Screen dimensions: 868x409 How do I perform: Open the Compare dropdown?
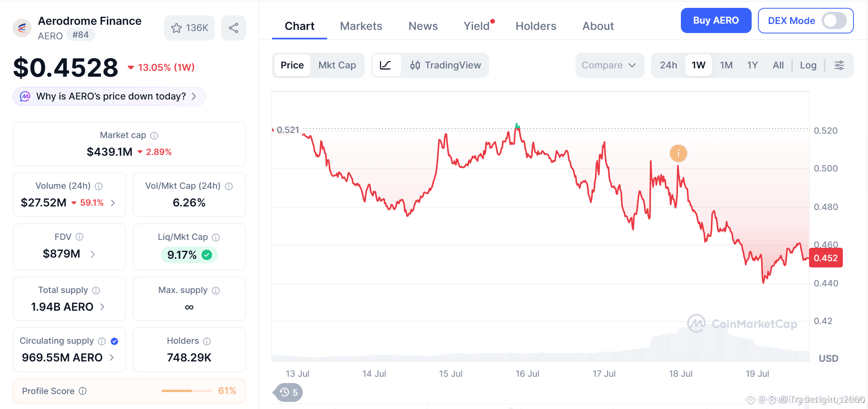point(610,65)
